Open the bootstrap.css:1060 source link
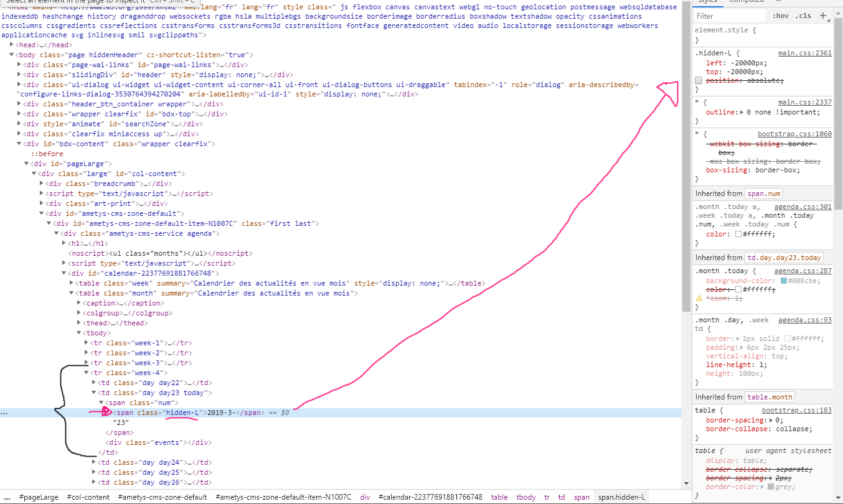 click(794, 134)
